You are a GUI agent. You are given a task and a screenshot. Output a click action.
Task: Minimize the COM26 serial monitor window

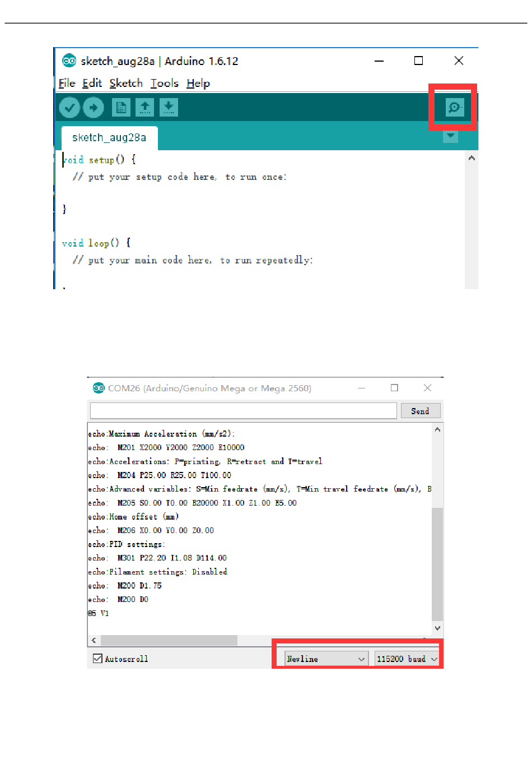pyautogui.click(x=362, y=388)
